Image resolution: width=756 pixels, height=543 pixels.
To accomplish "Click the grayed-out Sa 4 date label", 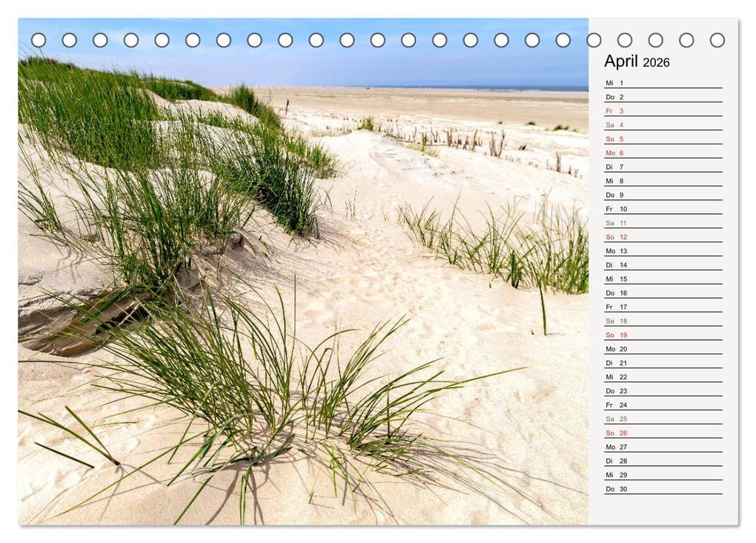I will click(x=612, y=124).
